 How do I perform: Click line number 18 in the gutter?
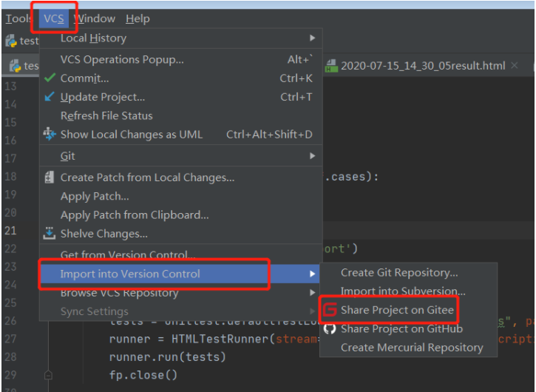10,177
